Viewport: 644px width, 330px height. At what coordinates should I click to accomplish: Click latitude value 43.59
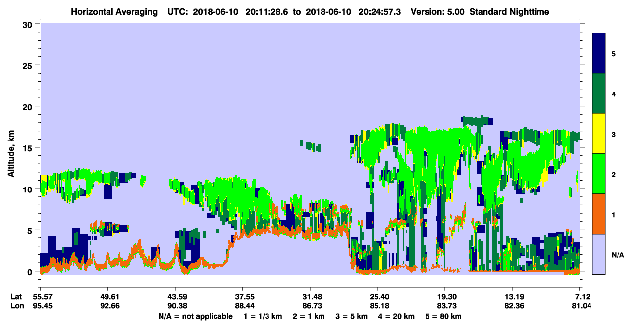coord(175,297)
